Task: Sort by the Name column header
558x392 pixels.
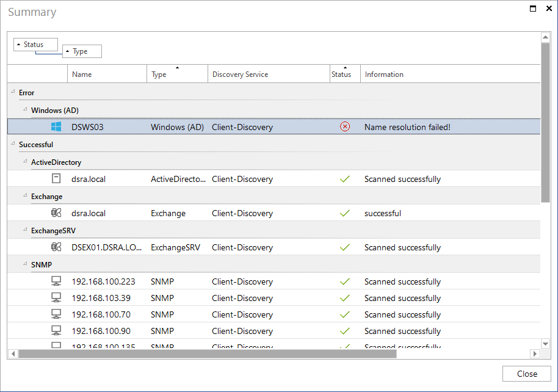Action: tap(107, 74)
